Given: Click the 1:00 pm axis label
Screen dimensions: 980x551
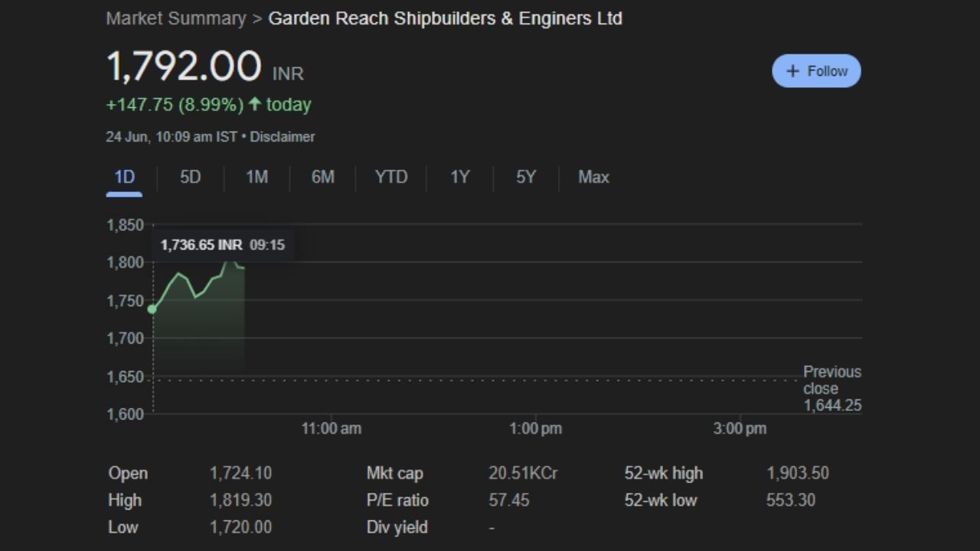Looking at the screenshot, I should 535,429.
